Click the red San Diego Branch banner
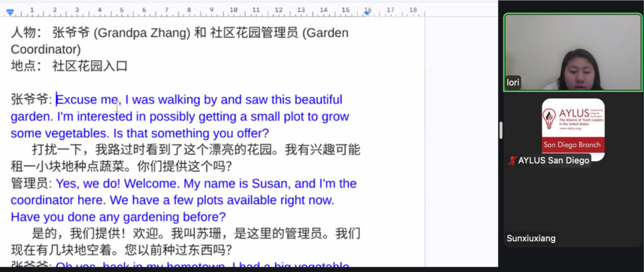This screenshot has height=272, width=644. click(x=572, y=145)
